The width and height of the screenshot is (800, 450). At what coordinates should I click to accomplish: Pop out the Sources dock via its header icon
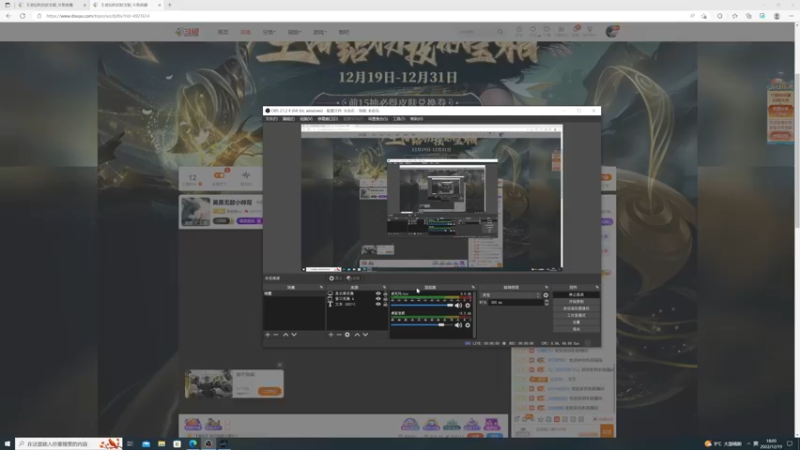pos(385,287)
